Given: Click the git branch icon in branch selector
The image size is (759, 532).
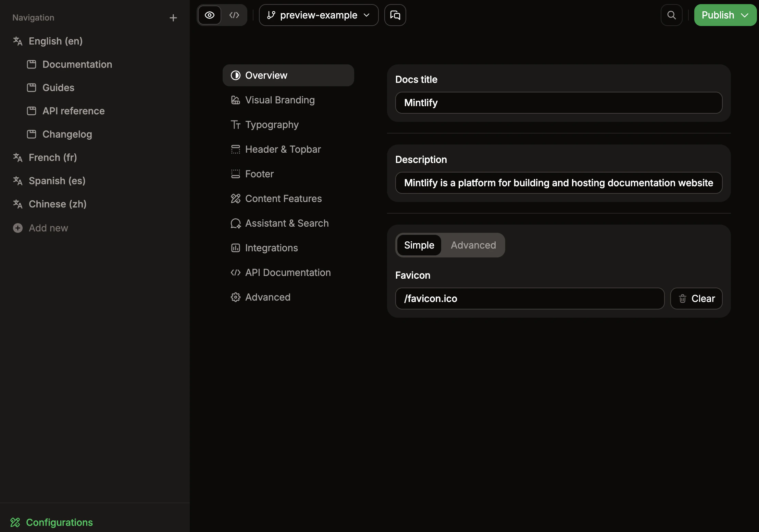Looking at the screenshot, I should point(271,15).
